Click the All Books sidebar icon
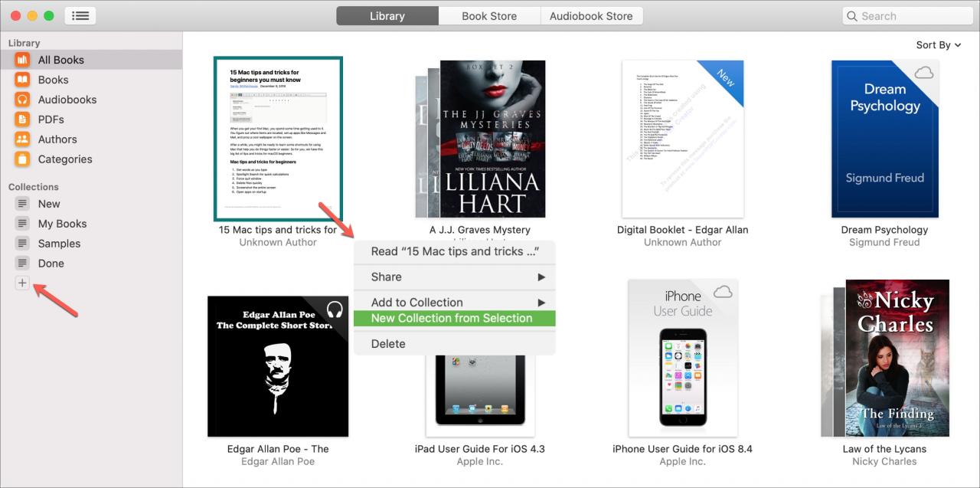 coord(23,60)
